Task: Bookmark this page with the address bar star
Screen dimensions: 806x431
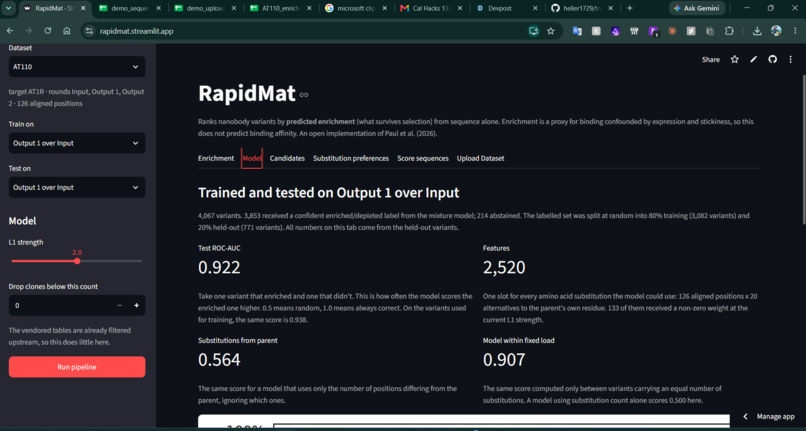Action: point(551,31)
